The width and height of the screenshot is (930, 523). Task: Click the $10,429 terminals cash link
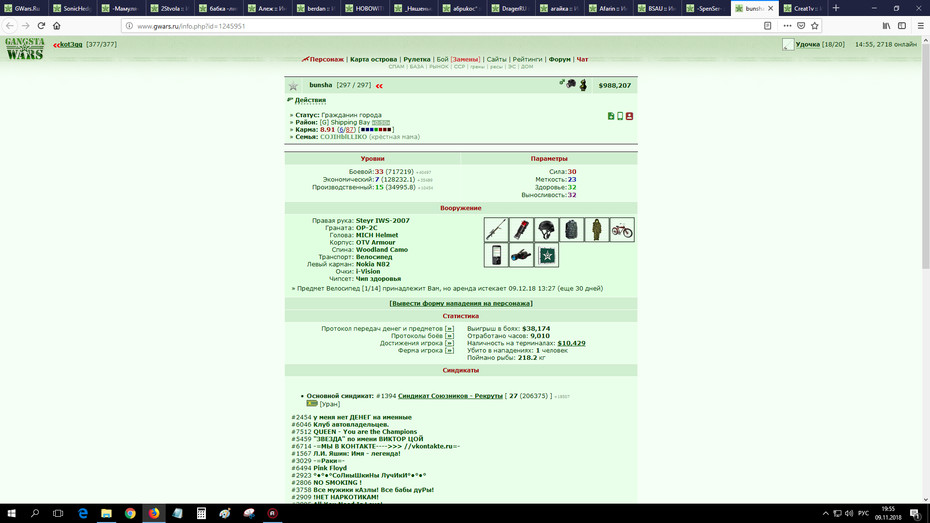[x=571, y=343]
